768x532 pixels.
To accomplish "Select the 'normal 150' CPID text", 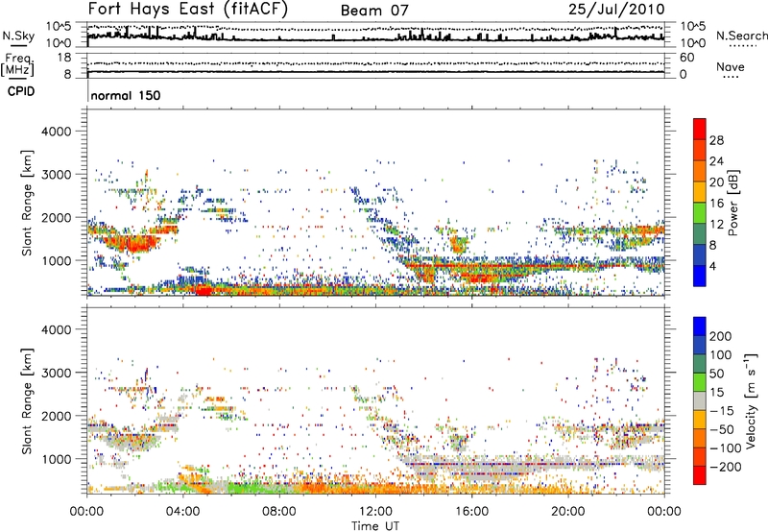I will click(126, 95).
